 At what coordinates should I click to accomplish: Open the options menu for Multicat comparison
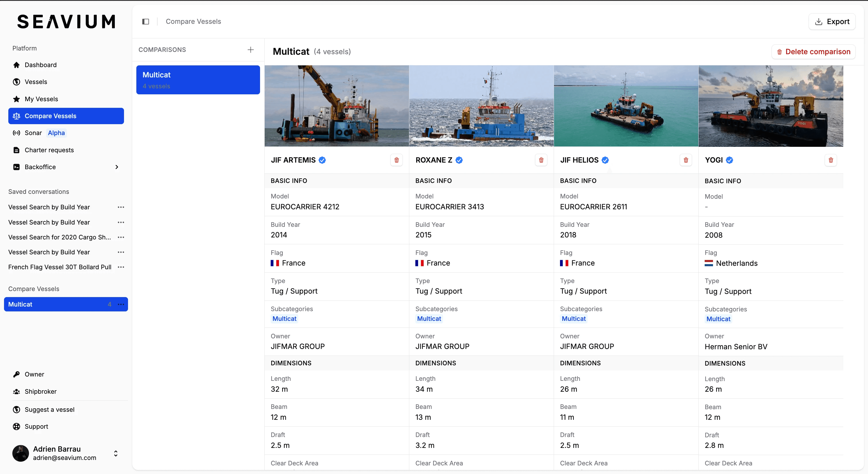tap(121, 304)
